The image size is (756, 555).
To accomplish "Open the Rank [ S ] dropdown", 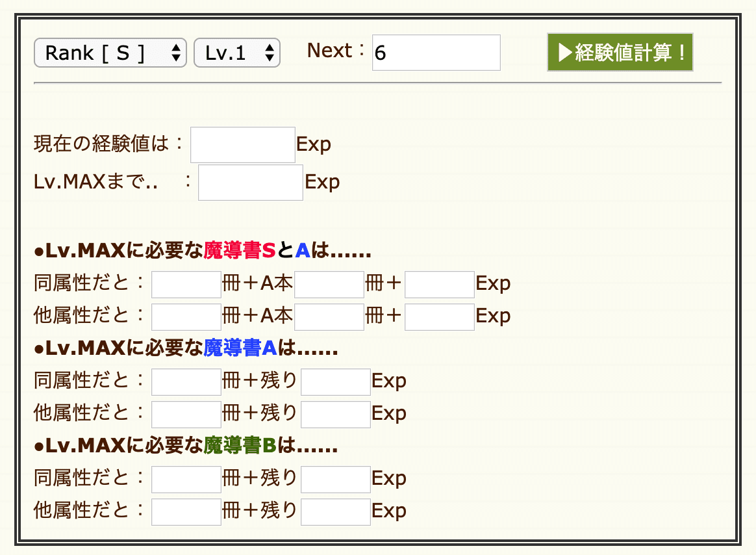I will tap(109, 53).
